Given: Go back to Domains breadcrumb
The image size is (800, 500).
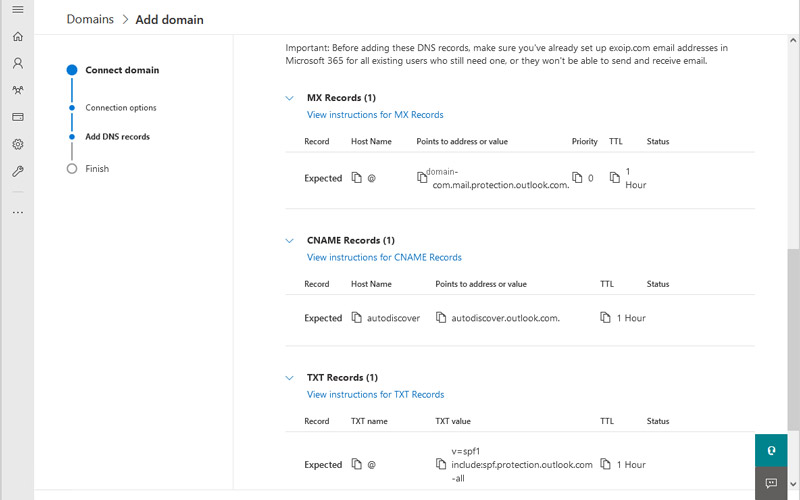Looking at the screenshot, I should (90, 19).
